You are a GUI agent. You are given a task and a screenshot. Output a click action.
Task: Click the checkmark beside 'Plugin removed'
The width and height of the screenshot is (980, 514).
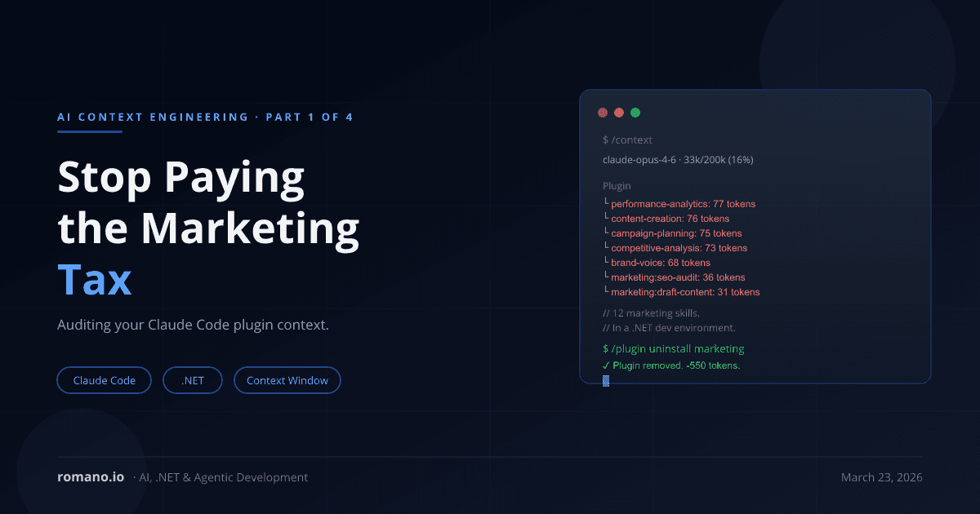click(x=606, y=365)
